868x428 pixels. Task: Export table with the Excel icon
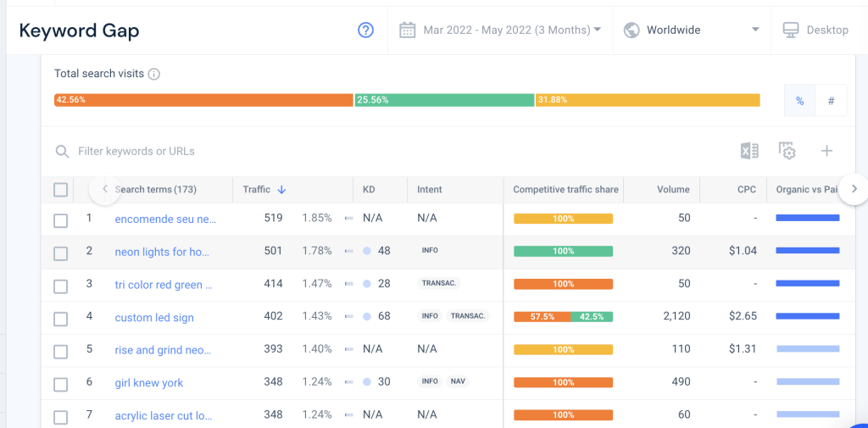pyautogui.click(x=749, y=151)
